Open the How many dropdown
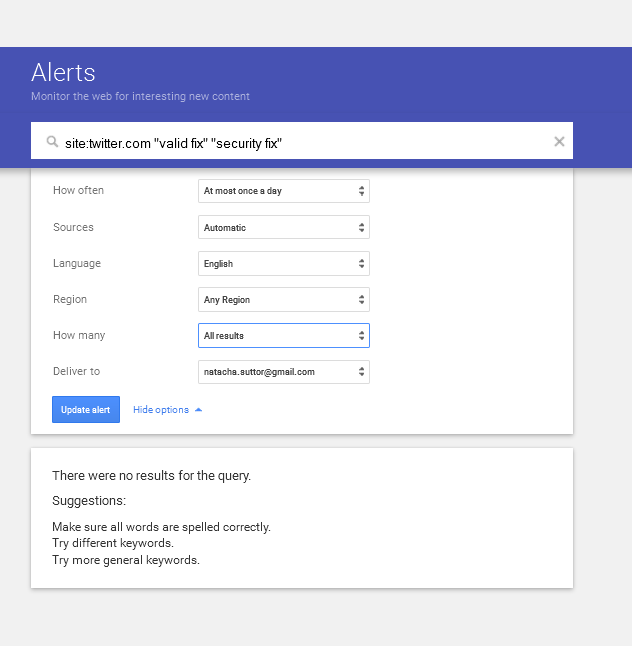This screenshot has width=632, height=646. (x=284, y=335)
